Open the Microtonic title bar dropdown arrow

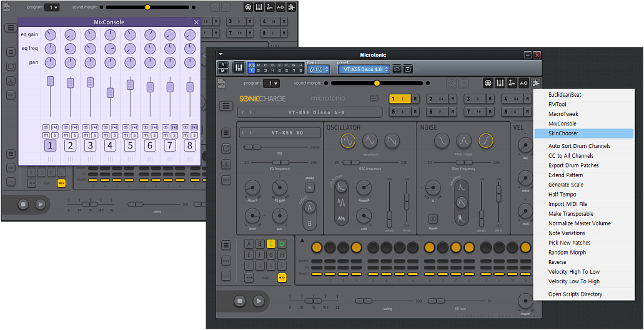tap(220, 54)
